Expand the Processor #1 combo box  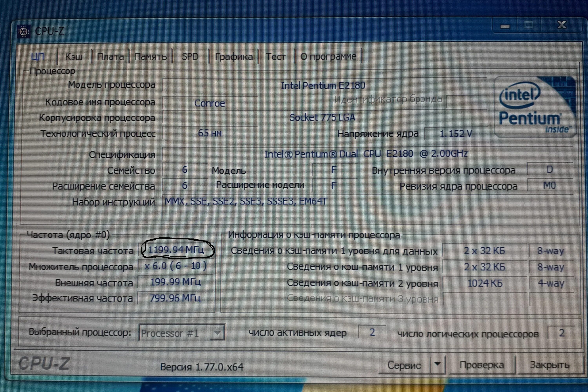(x=217, y=333)
